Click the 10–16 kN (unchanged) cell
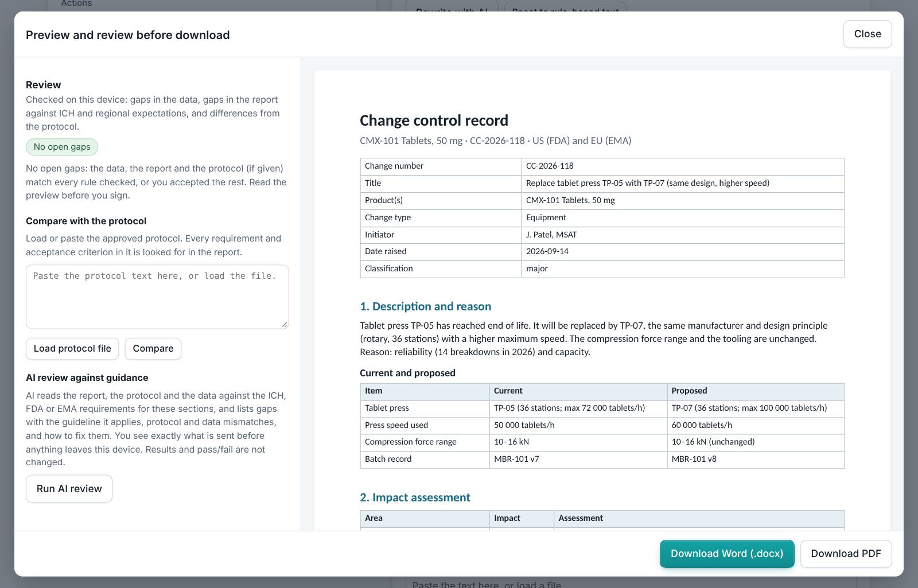Viewport: 918px width, 588px height. [756, 442]
